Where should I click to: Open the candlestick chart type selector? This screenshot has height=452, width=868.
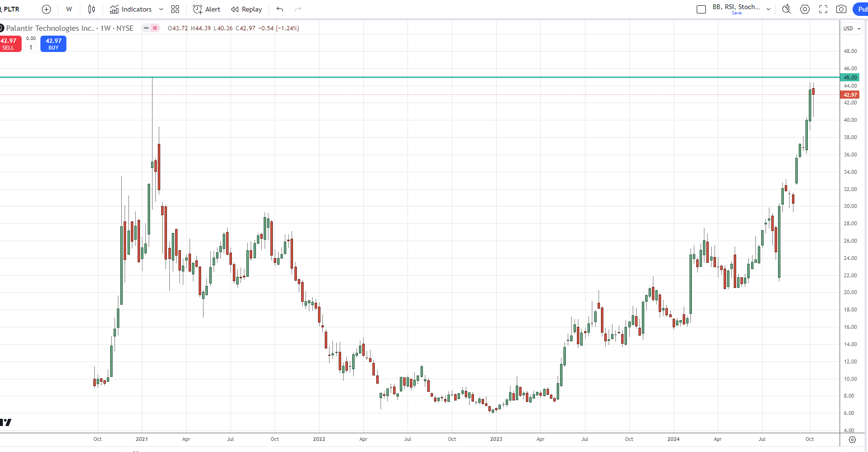click(91, 9)
